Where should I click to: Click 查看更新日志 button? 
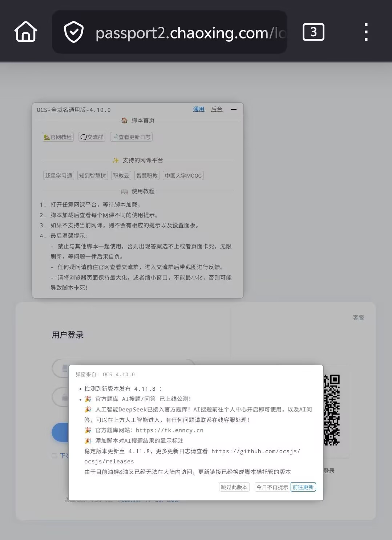pyautogui.click(x=131, y=137)
